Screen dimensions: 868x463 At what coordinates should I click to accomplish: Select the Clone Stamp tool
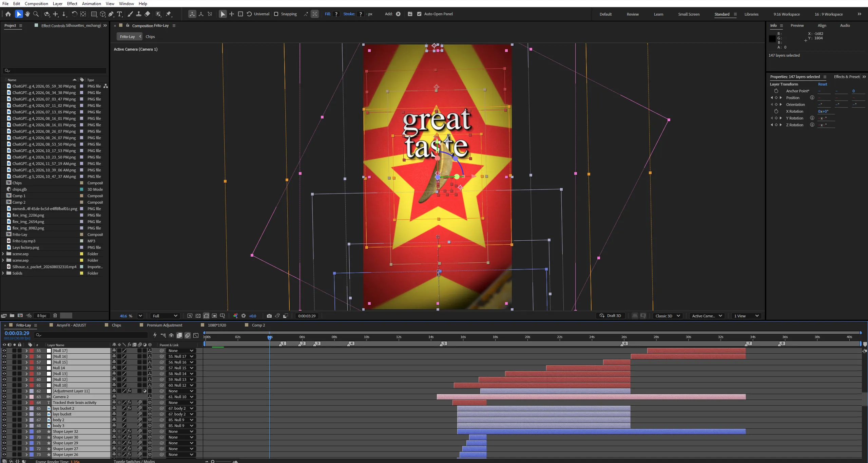click(139, 14)
